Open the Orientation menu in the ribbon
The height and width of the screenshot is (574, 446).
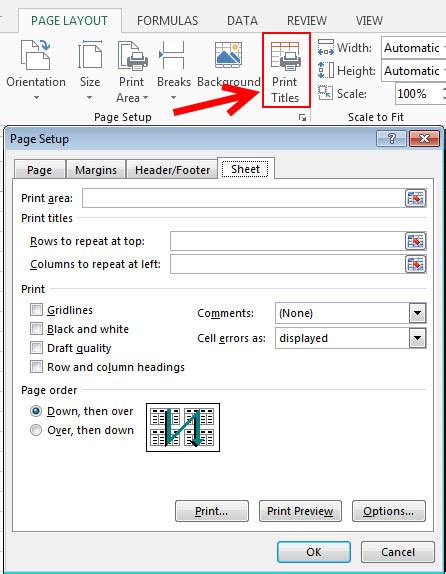pos(36,70)
